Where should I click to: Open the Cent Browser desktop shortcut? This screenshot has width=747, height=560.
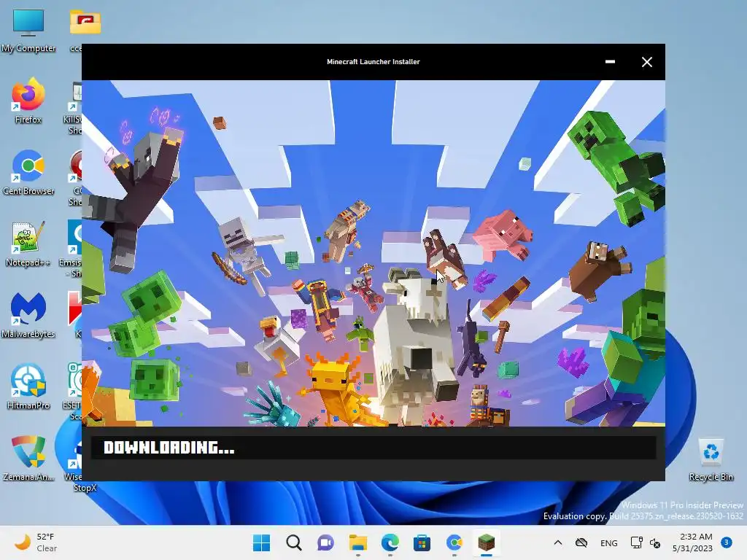pos(28,173)
